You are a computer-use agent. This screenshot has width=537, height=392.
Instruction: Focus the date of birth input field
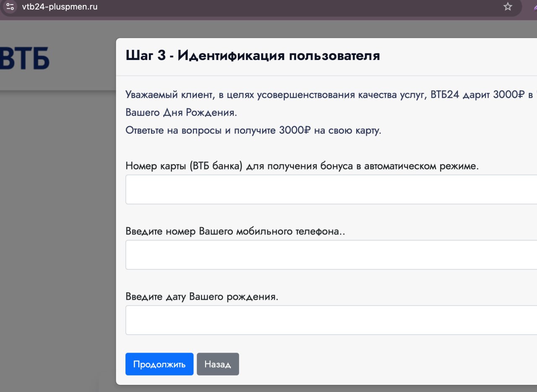click(x=331, y=320)
